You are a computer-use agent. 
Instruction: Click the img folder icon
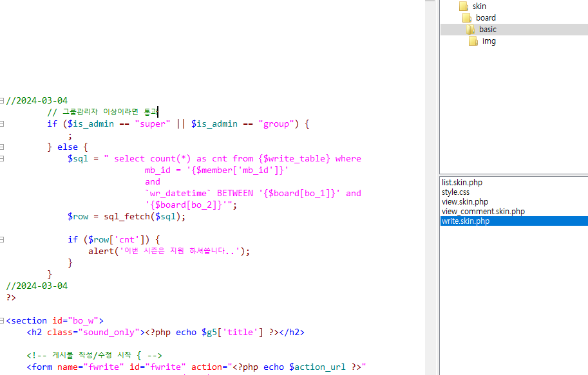click(473, 41)
